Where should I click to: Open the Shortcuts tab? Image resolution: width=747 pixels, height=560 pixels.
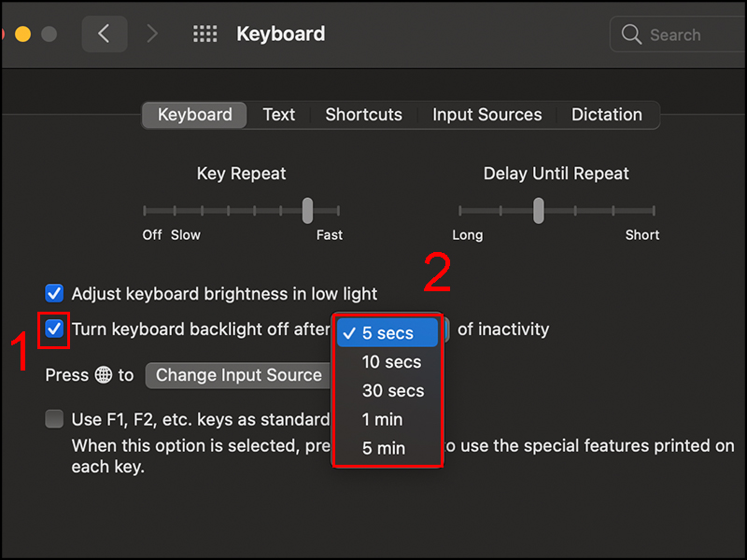pos(363,115)
